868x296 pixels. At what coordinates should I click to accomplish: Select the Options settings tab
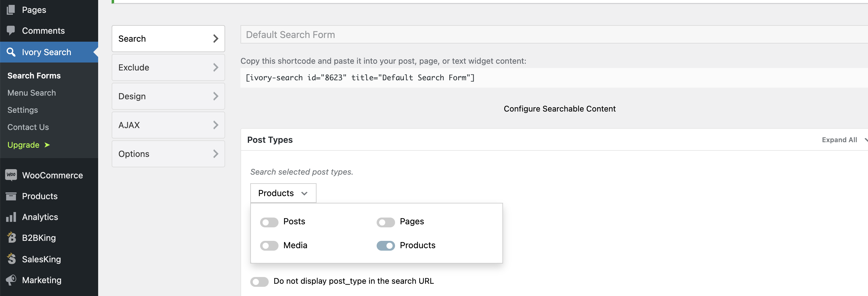[x=168, y=154]
